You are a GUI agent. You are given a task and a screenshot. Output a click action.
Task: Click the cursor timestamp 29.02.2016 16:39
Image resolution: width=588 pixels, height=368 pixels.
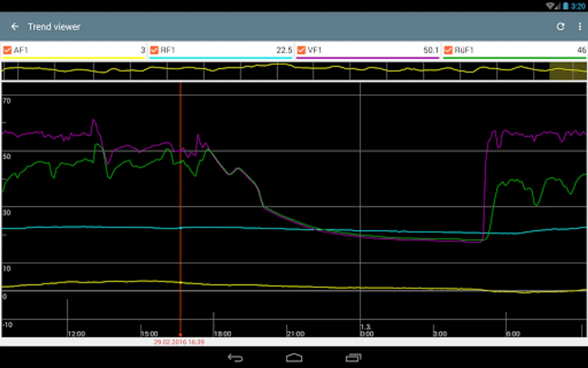(x=179, y=342)
